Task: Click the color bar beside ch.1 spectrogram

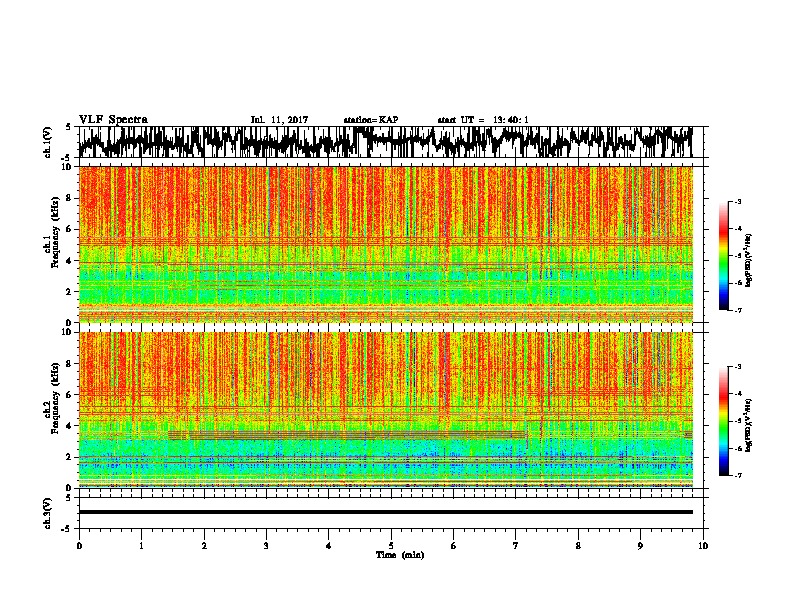Action: (724, 256)
